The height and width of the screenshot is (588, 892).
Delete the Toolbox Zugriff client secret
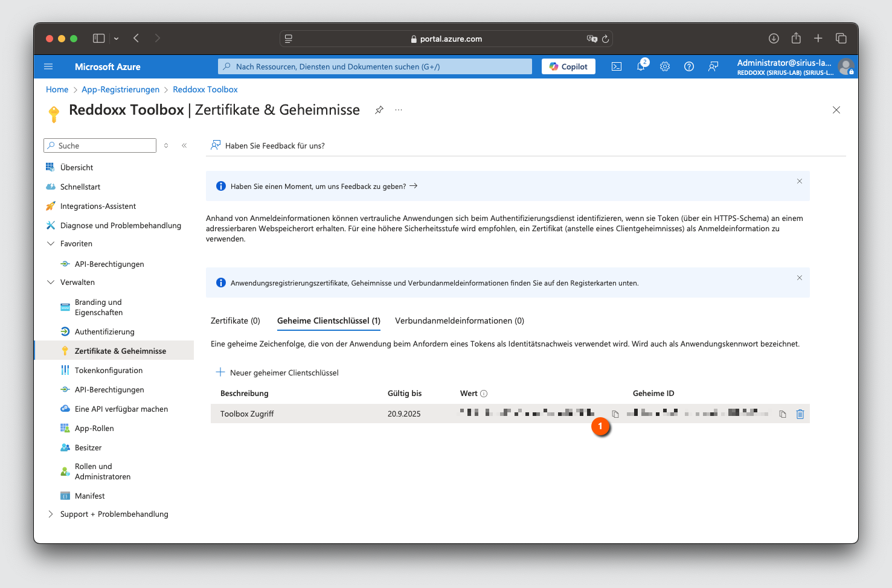(x=800, y=414)
